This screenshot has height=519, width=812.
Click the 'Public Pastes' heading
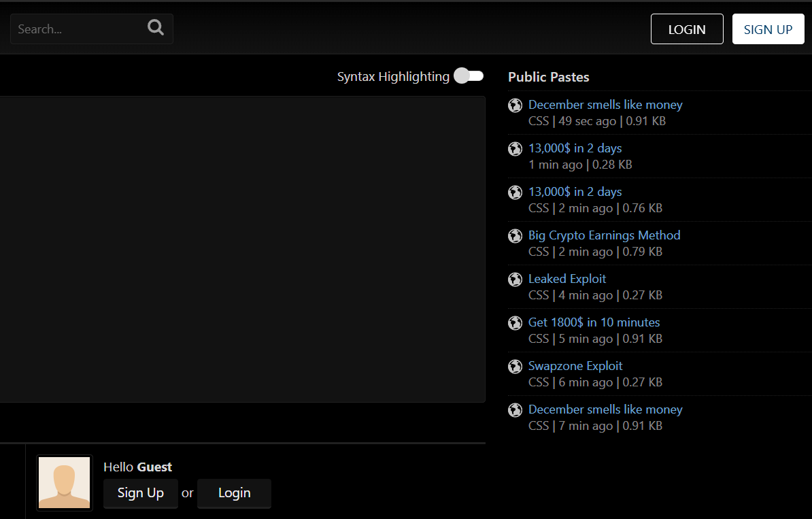(x=548, y=77)
